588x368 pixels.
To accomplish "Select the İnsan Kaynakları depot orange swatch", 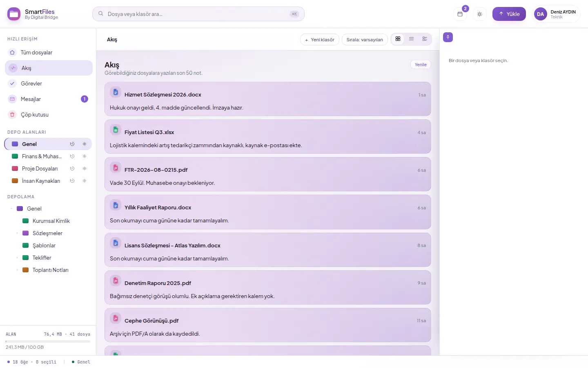I will [x=15, y=181].
